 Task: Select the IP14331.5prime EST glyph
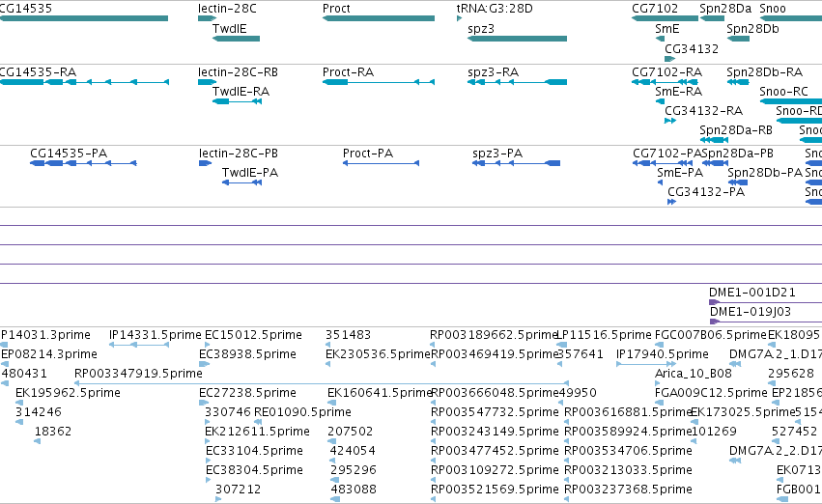139,345
